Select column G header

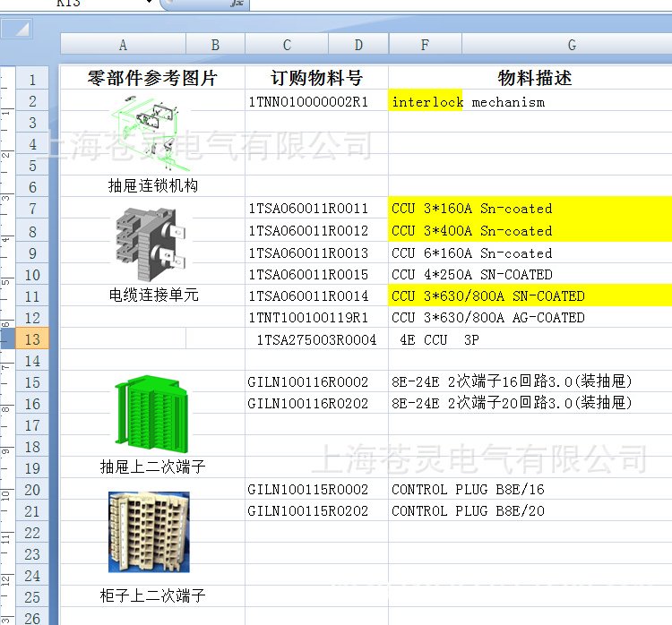point(571,45)
